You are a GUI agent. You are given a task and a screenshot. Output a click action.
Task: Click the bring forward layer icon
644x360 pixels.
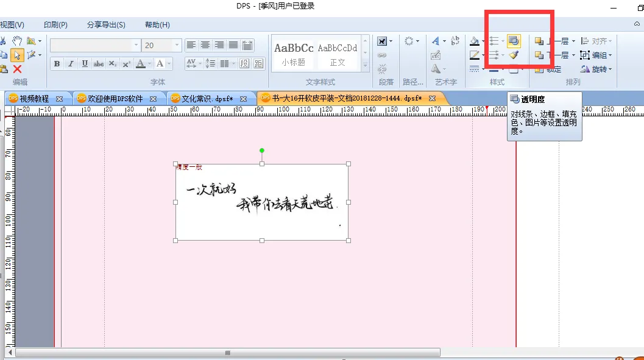click(x=539, y=41)
